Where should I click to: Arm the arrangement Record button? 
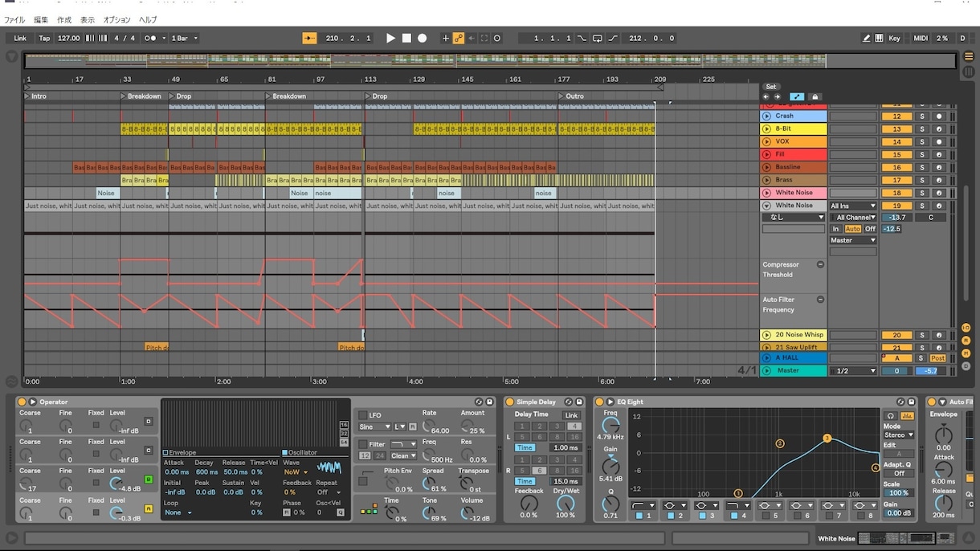[422, 38]
